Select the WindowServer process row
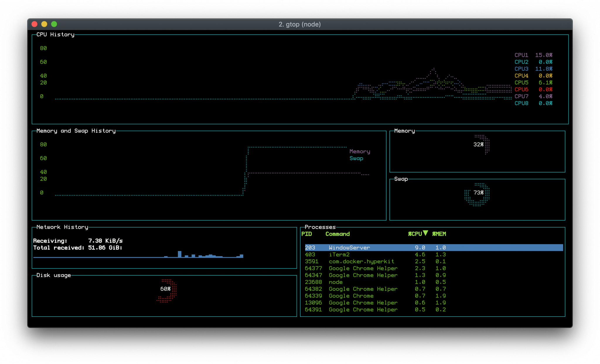 tap(431, 247)
